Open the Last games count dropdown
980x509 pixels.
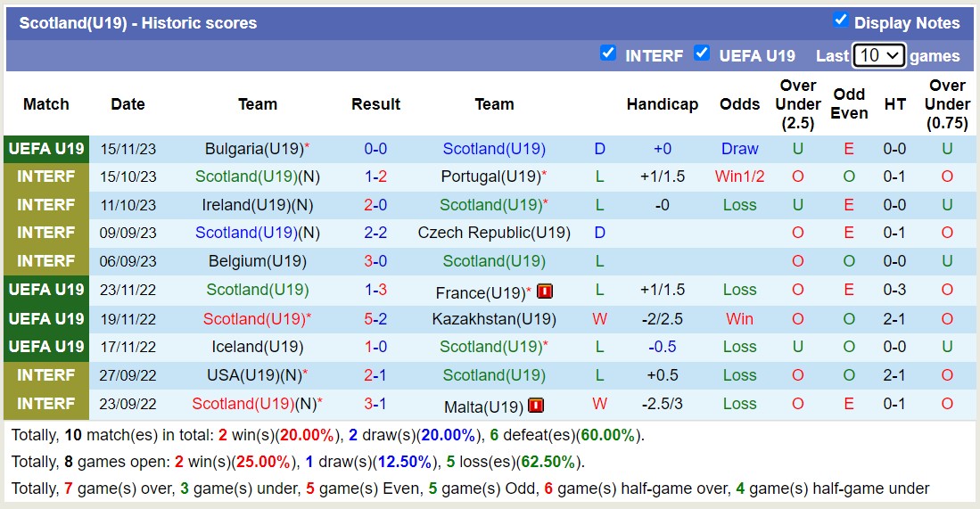tap(878, 55)
